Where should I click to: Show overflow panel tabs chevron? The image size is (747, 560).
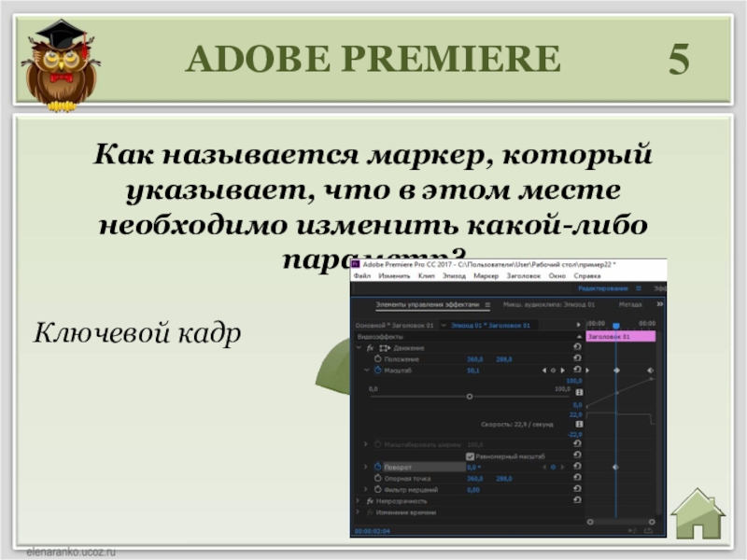(660, 304)
